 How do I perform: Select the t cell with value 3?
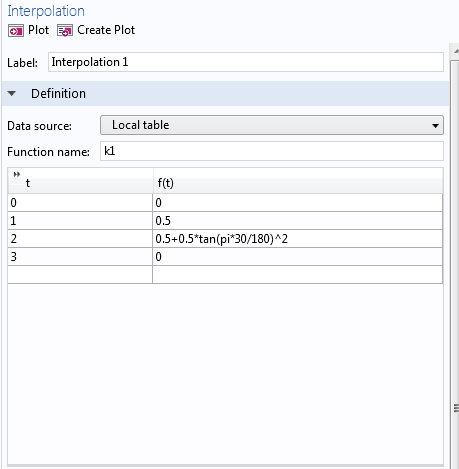tap(80, 257)
